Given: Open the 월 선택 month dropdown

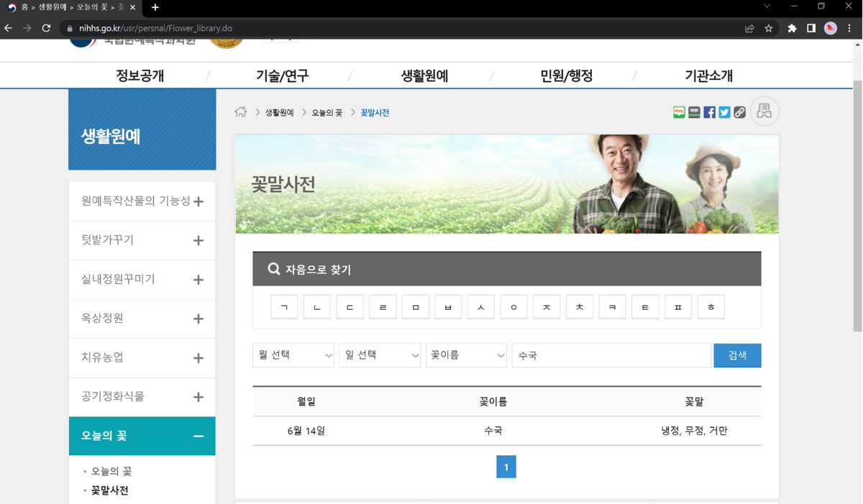Looking at the screenshot, I should [x=293, y=355].
